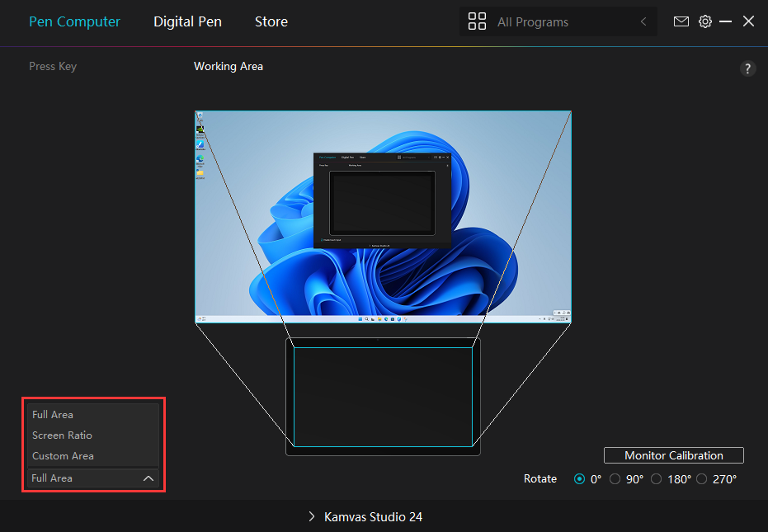Image resolution: width=768 pixels, height=532 pixels.
Task: Select the 270° rotation option
Action: pyautogui.click(x=702, y=478)
